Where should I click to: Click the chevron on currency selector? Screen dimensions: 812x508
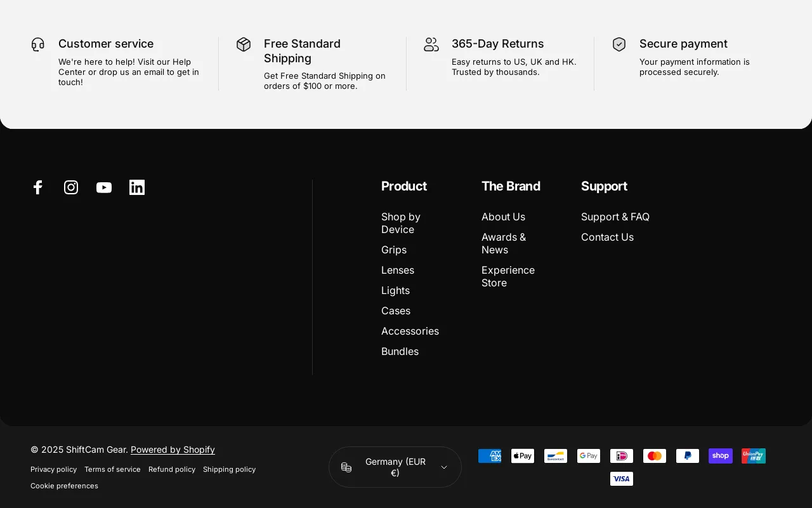pyautogui.click(x=444, y=467)
